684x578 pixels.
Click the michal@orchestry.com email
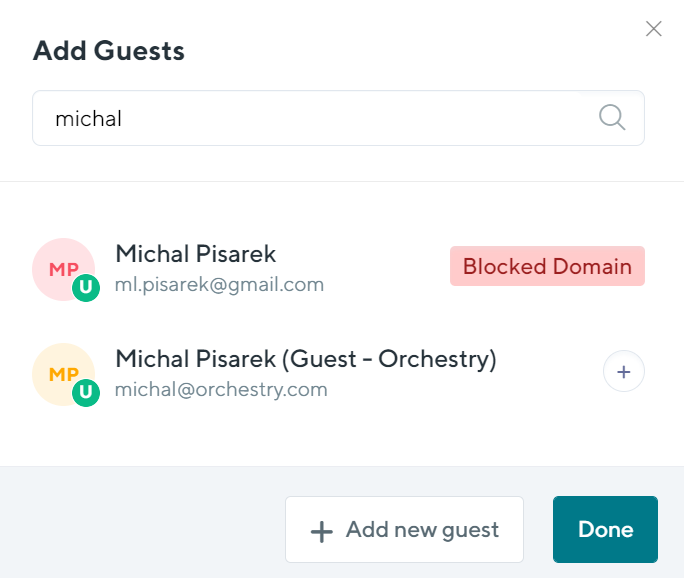pos(221,390)
